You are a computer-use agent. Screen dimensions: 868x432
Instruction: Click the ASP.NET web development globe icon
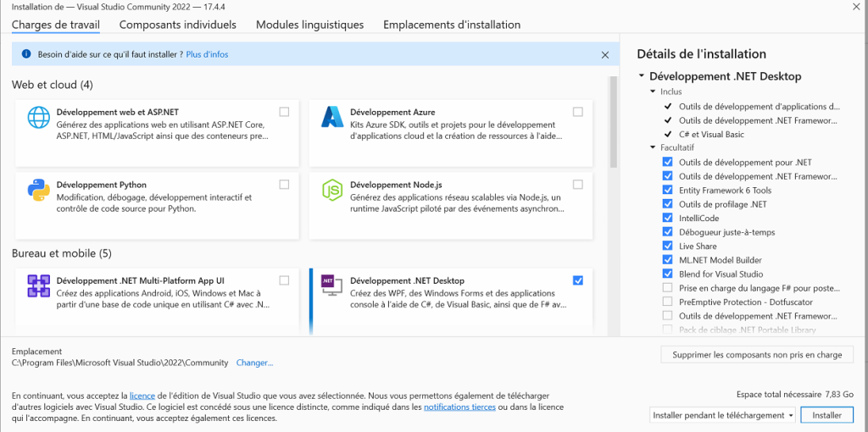(x=39, y=117)
